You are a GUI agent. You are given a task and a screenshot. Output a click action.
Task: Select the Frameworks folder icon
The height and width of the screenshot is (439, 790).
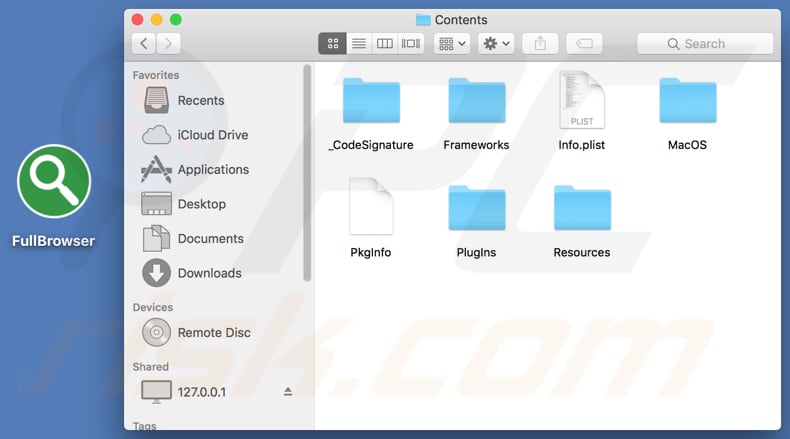(x=477, y=100)
